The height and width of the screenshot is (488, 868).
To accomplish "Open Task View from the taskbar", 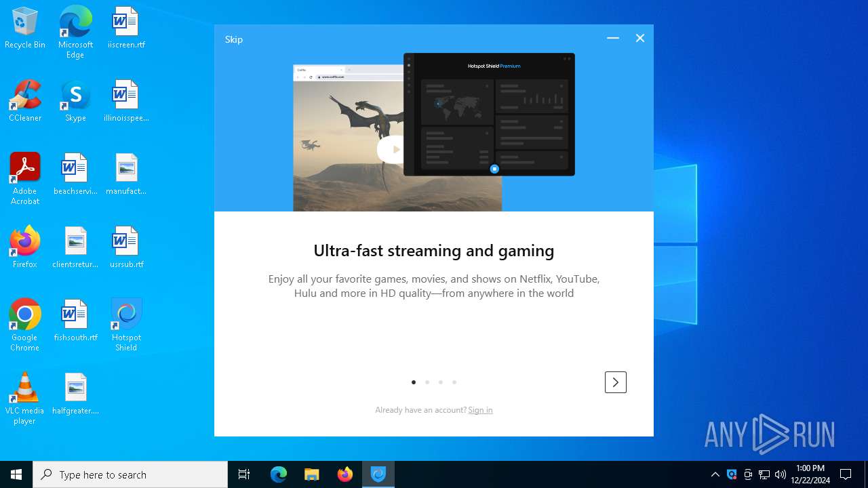I will pyautogui.click(x=244, y=474).
